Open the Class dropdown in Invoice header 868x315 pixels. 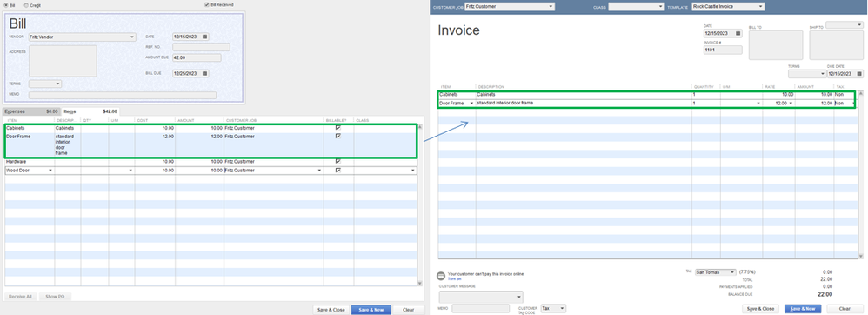[x=660, y=7]
